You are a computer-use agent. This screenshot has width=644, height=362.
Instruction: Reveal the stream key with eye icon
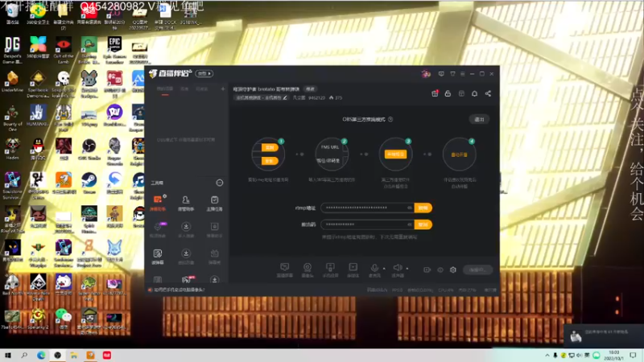[410, 224]
